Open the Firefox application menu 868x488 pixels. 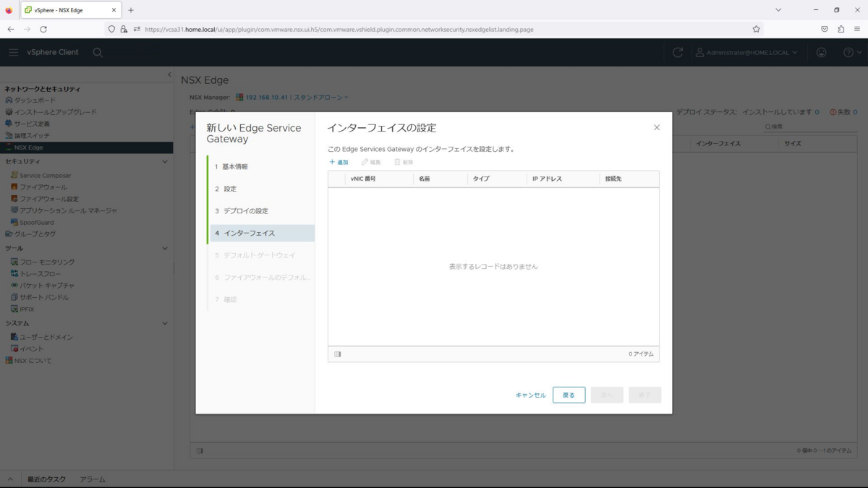857,29
